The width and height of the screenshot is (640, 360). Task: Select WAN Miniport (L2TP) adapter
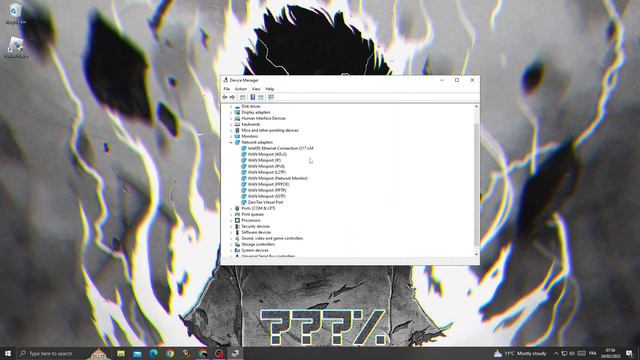click(x=267, y=172)
